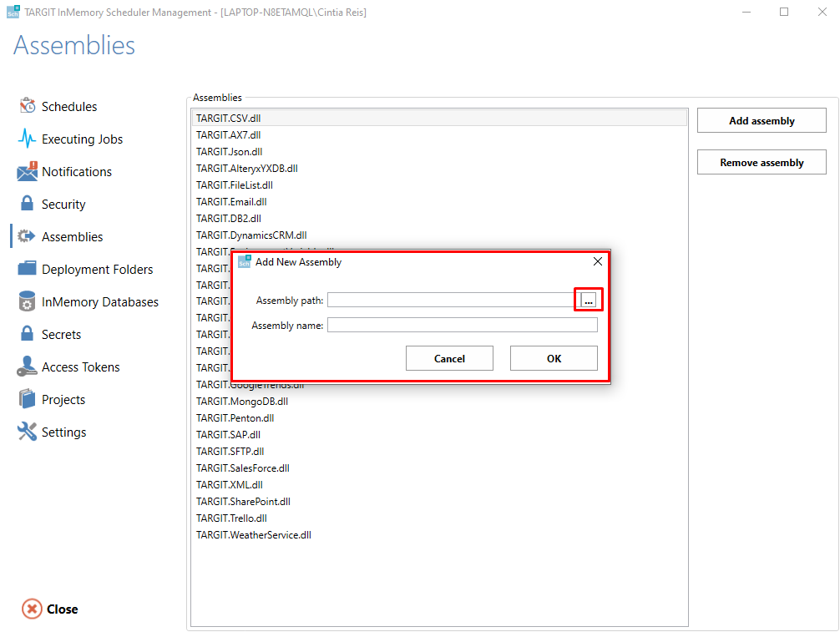Click the Projects book icon
This screenshot has height=632, width=840.
[x=27, y=399]
